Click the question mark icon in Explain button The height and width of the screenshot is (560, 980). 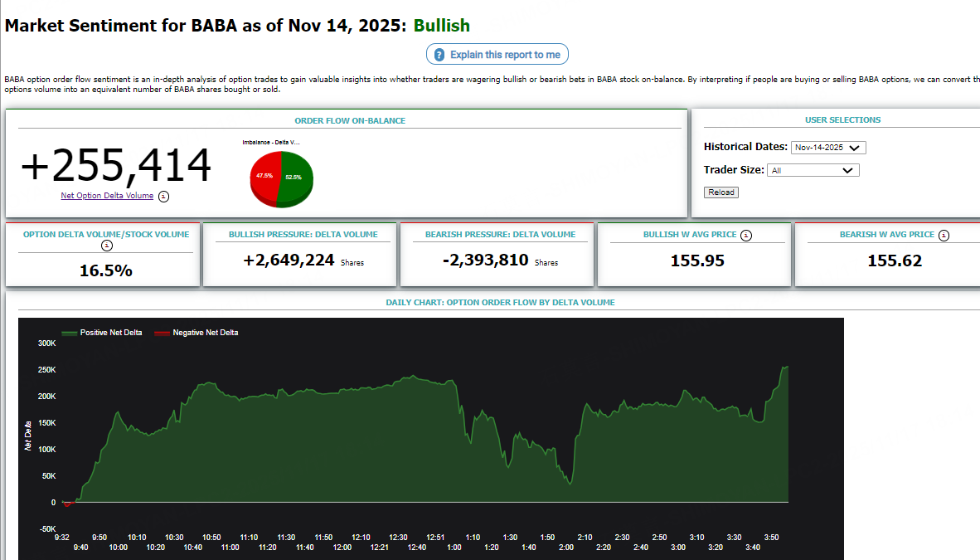439,55
